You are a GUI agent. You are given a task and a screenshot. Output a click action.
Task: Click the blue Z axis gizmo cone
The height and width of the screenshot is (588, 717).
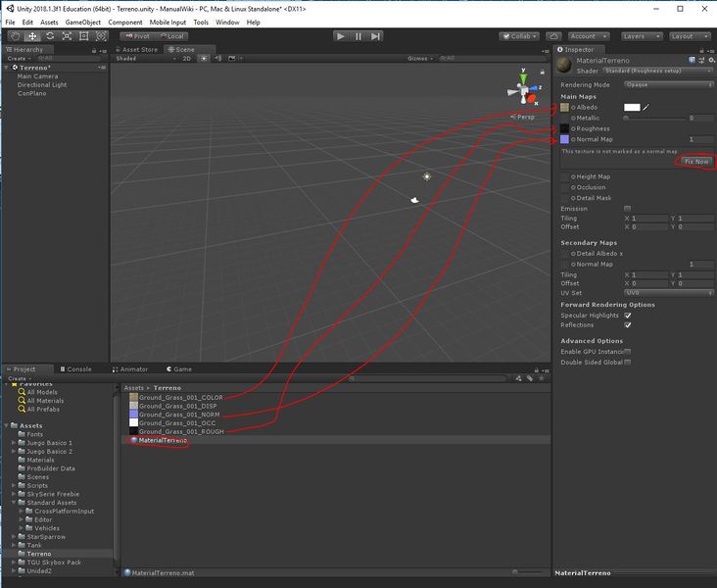533,88
